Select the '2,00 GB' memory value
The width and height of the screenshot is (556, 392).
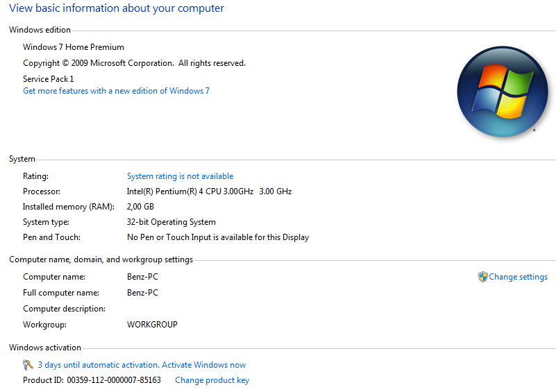click(x=140, y=207)
